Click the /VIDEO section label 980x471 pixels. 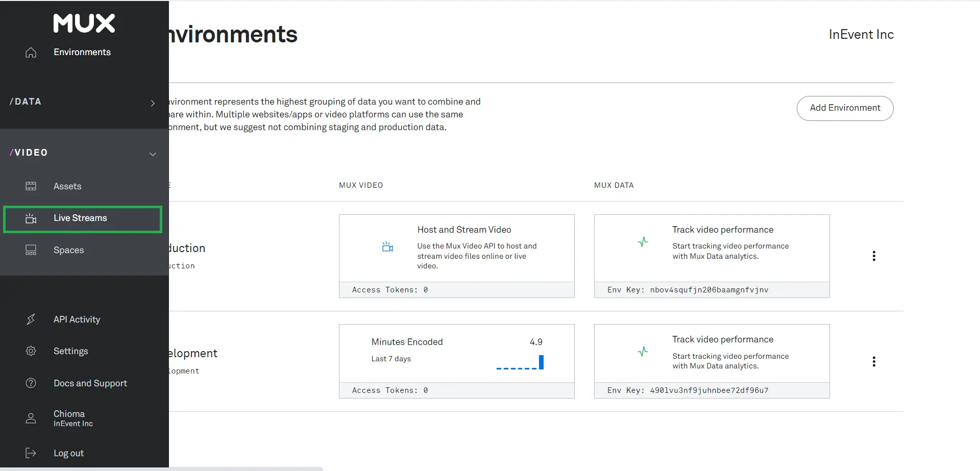(29, 153)
